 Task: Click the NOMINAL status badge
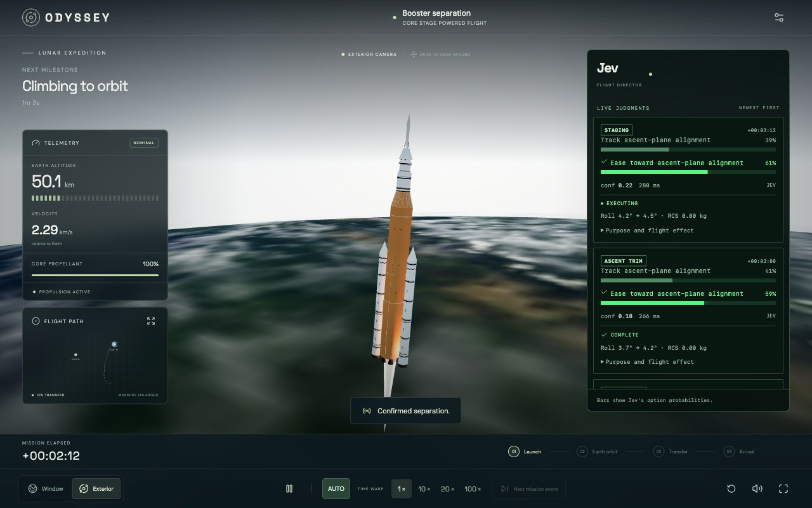point(144,143)
